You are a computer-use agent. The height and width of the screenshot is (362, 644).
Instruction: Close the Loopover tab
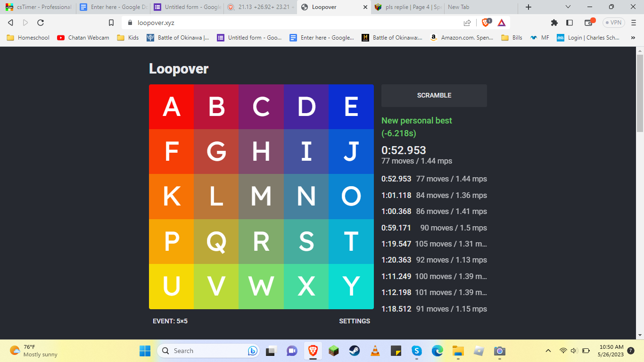click(x=364, y=7)
